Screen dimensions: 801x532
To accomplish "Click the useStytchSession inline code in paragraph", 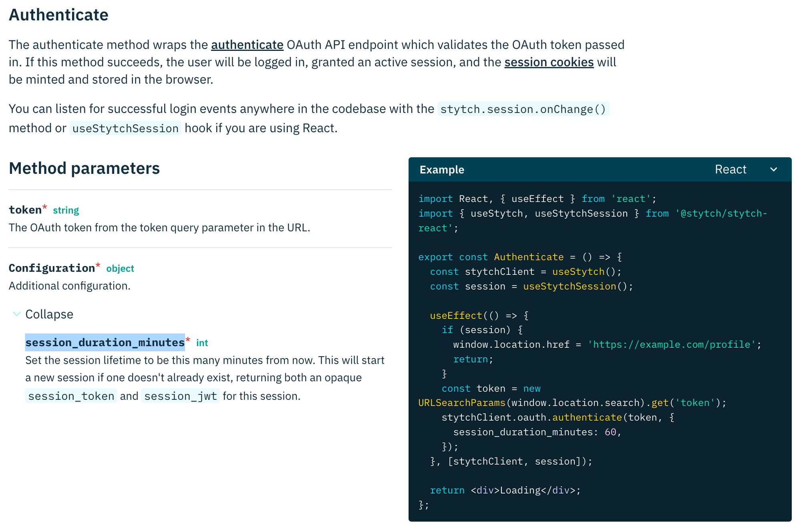I will (125, 128).
